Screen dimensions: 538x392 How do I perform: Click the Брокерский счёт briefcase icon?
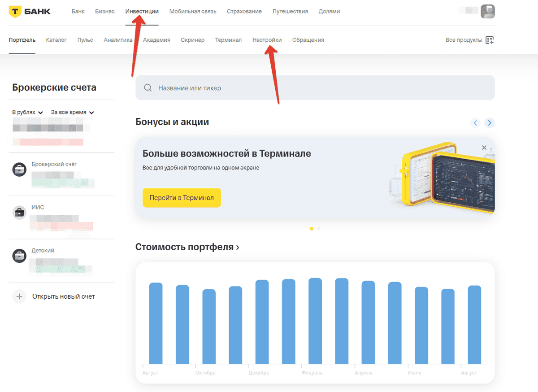tap(19, 170)
